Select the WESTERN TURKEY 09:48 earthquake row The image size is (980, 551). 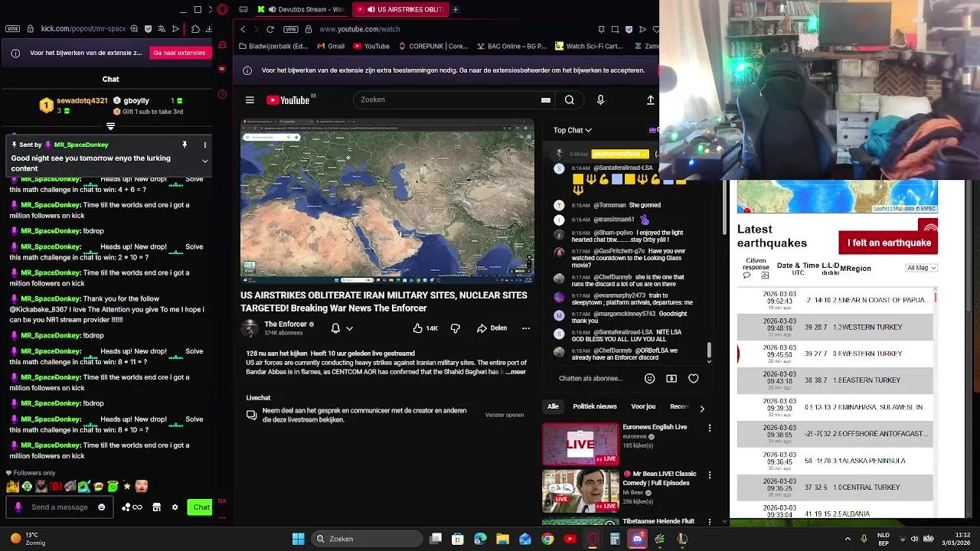coord(835,327)
